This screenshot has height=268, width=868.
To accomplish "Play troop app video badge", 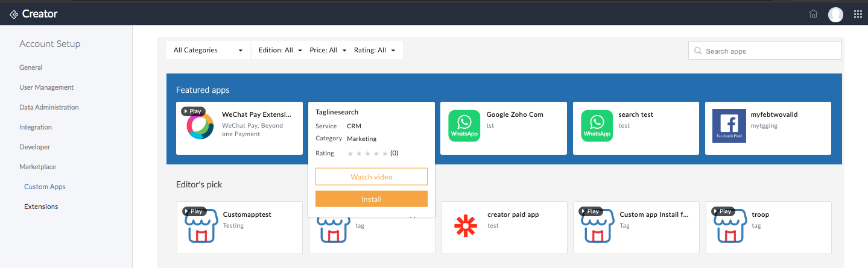I will point(723,211).
